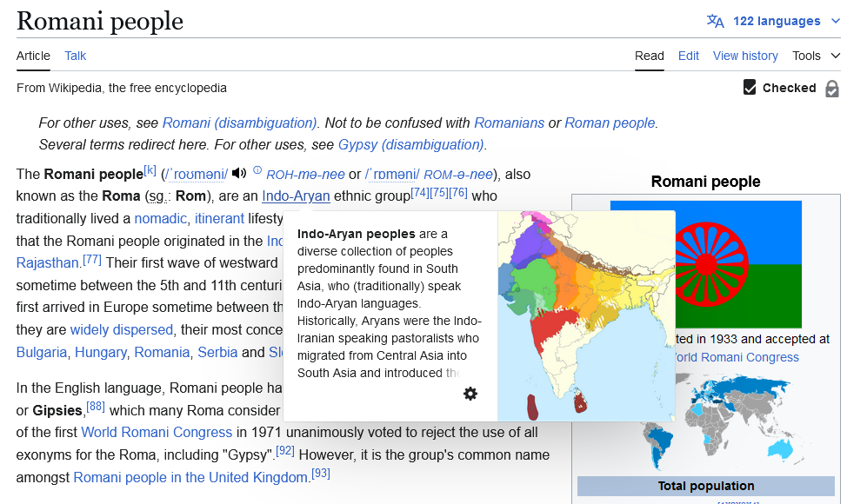Screen dimensions: 847x504
Task: Click the 'Romani people' page title
Action: [100, 21]
